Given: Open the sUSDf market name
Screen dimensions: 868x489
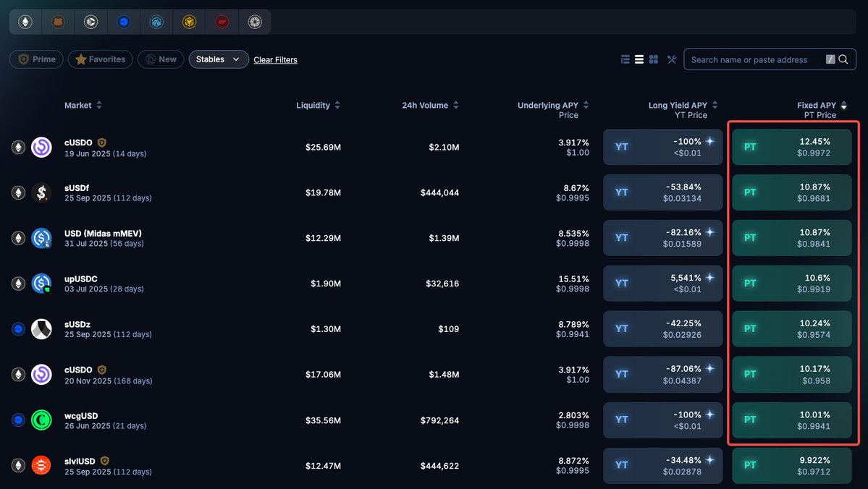Looking at the screenshot, I should (77, 188).
